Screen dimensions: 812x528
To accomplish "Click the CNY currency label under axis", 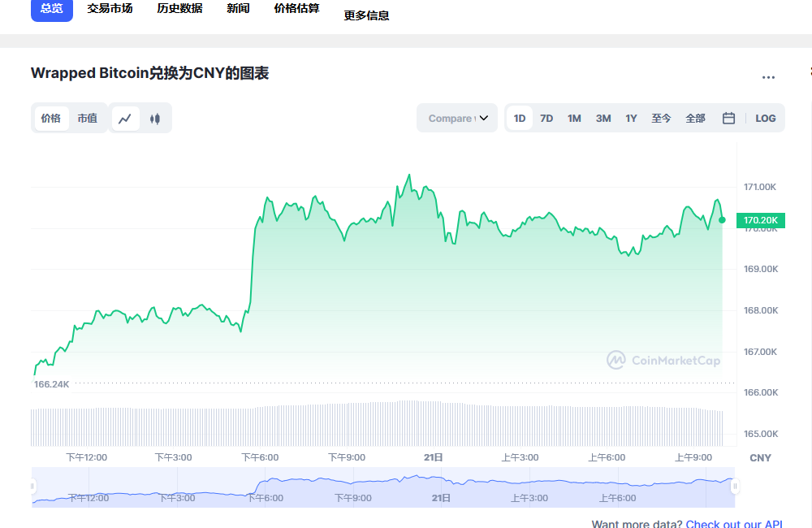I will pos(760,458).
